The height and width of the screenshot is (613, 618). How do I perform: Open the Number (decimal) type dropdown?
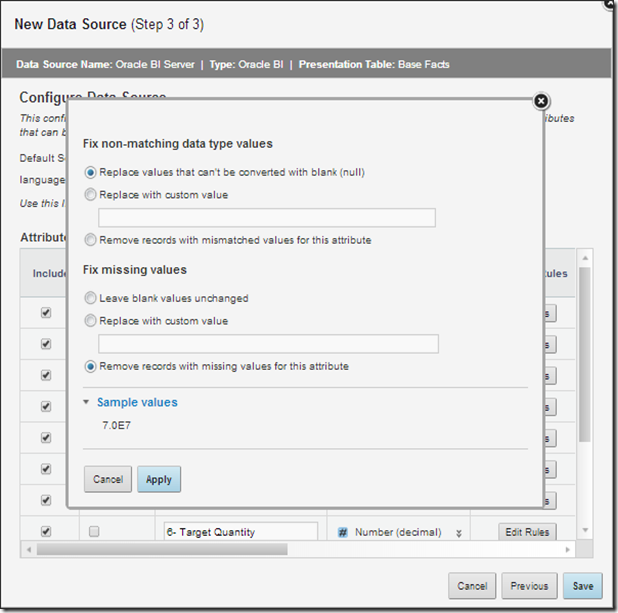460,533
